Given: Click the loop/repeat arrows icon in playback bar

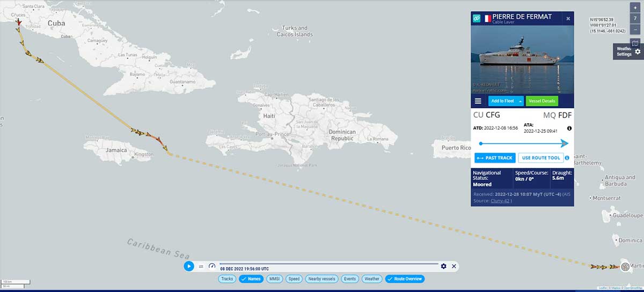Looking at the screenshot, I should click(201, 266).
